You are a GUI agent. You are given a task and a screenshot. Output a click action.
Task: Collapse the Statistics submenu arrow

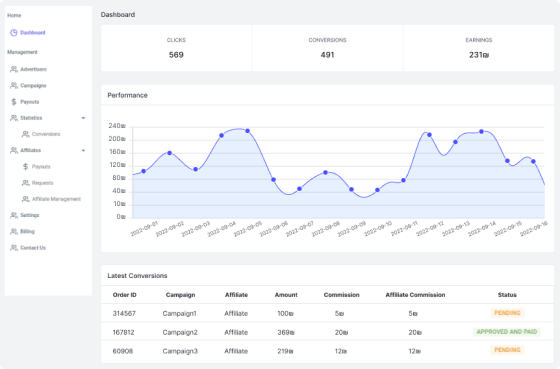83,118
